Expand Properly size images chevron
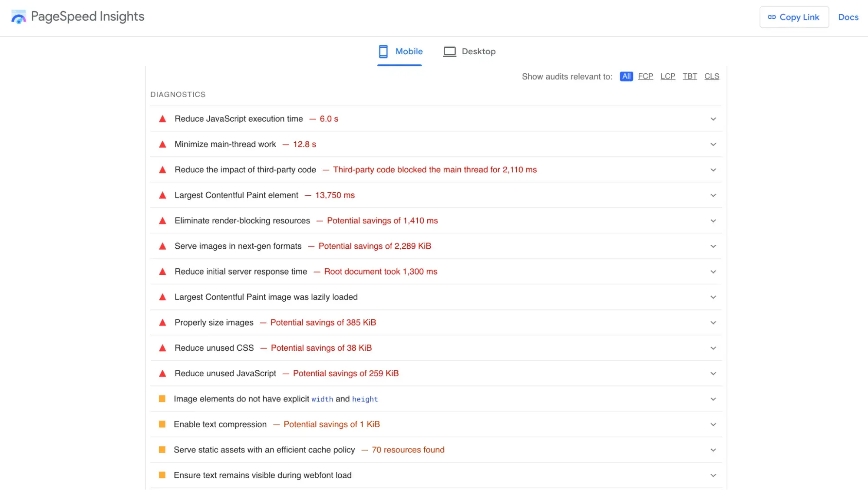Viewport: 868px width, 490px height. coord(713,322)
